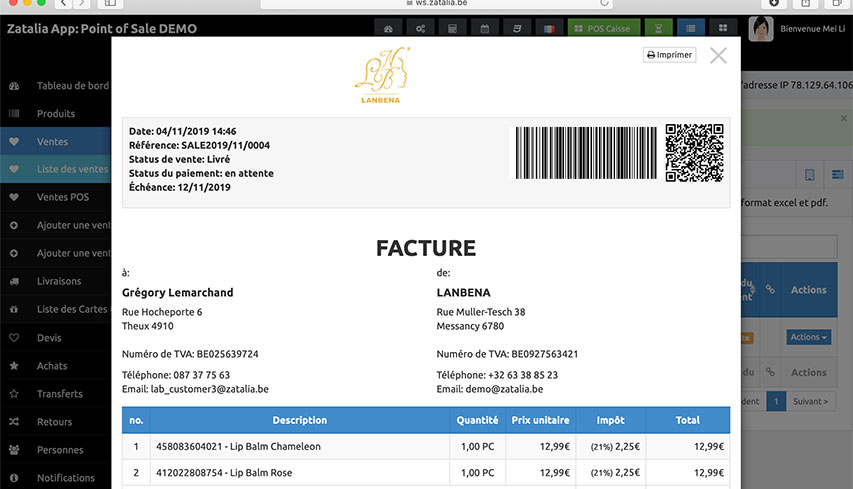The image size is (853, 489).
Task: Switch language using the French flag icon
Action: (549, 28)
